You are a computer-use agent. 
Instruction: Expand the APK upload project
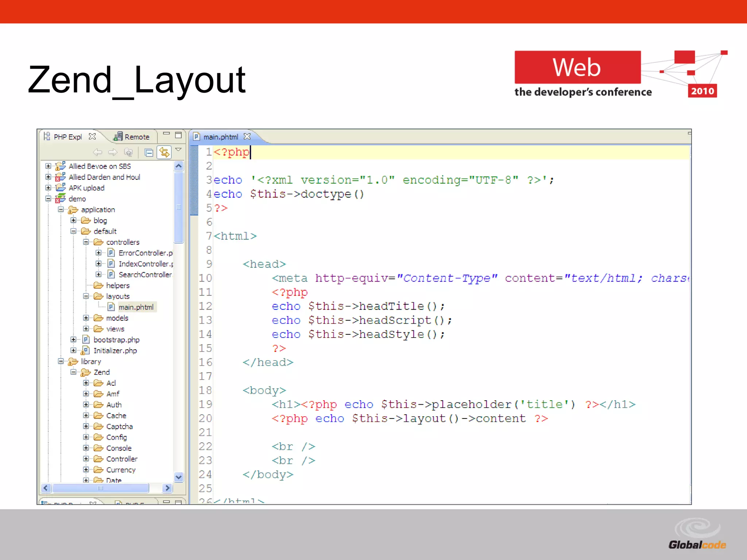click(48, 188)
